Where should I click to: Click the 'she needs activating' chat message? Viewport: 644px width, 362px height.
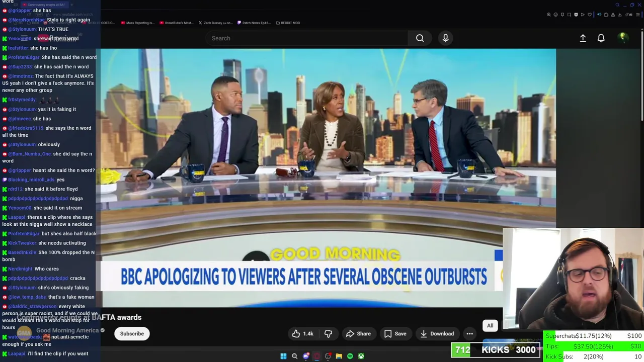[62, 243]
